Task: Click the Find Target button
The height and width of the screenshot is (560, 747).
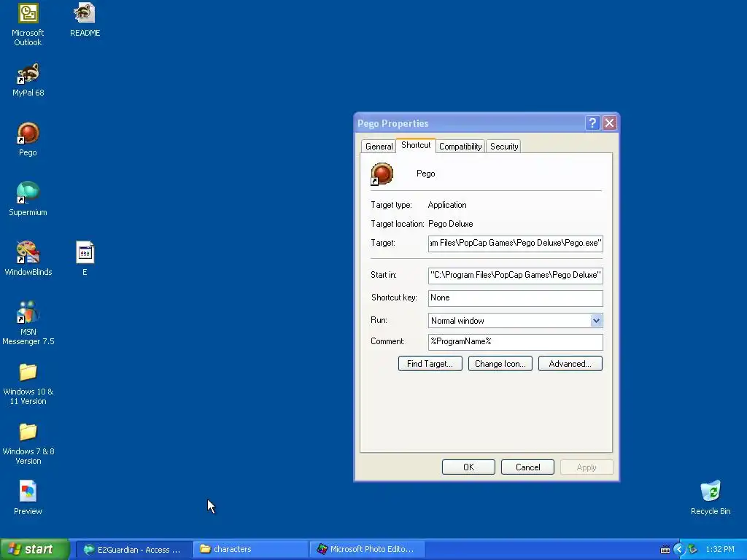Action: click(x=430, y=364)
